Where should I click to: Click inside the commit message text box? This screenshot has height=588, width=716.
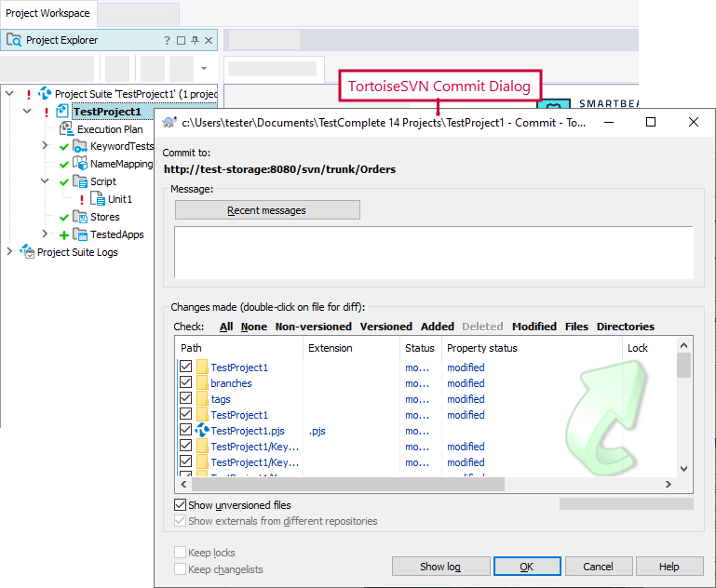coord(434,252)
